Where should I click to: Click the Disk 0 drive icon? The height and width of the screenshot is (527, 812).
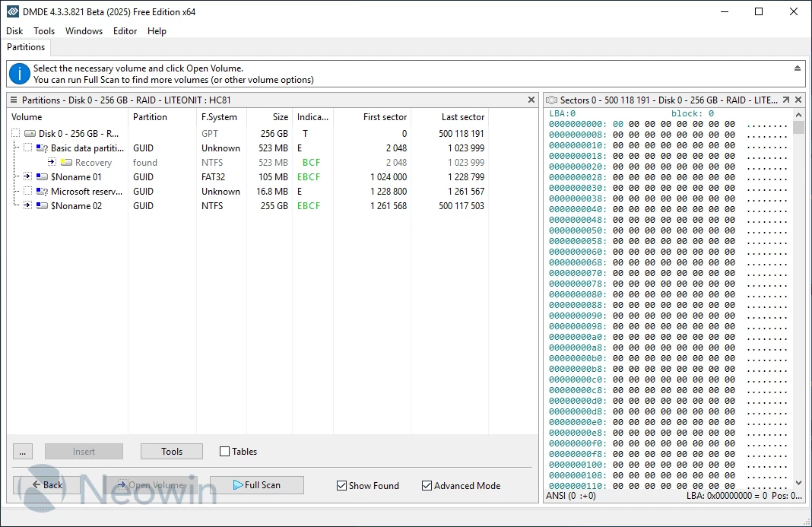point(30,134)
